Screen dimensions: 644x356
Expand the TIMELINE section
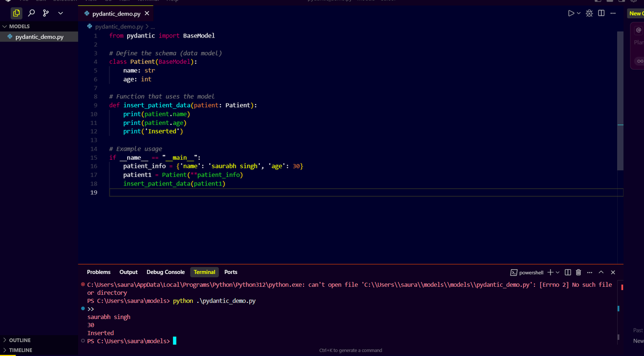39,350
